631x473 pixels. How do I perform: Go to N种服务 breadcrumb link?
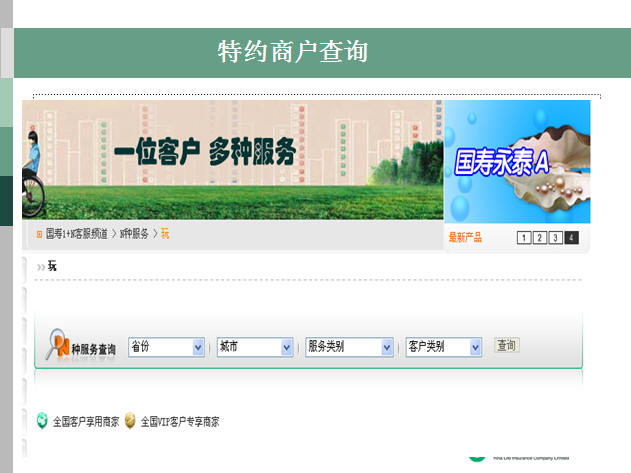tap(134, 234)
